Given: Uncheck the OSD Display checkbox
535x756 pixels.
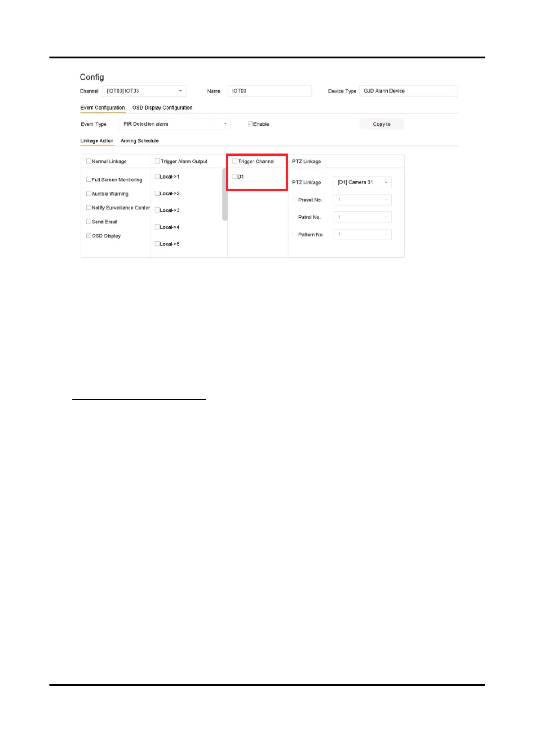Looking at the screenshot, I should pyautogui.click(x=88, y=235).
